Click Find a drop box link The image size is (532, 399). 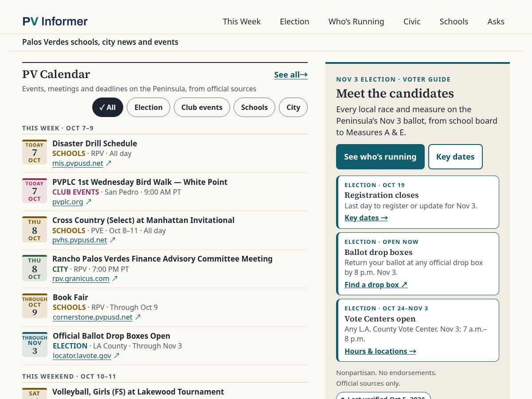click(376, 285)
